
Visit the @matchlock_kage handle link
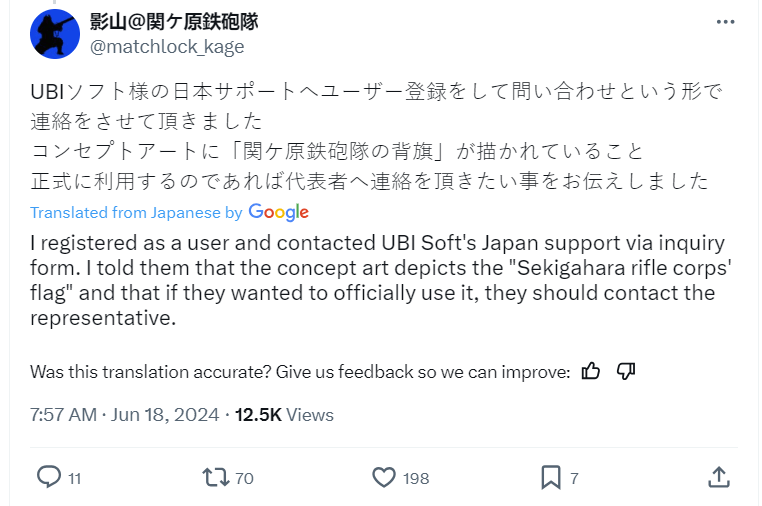coord(167,47)
